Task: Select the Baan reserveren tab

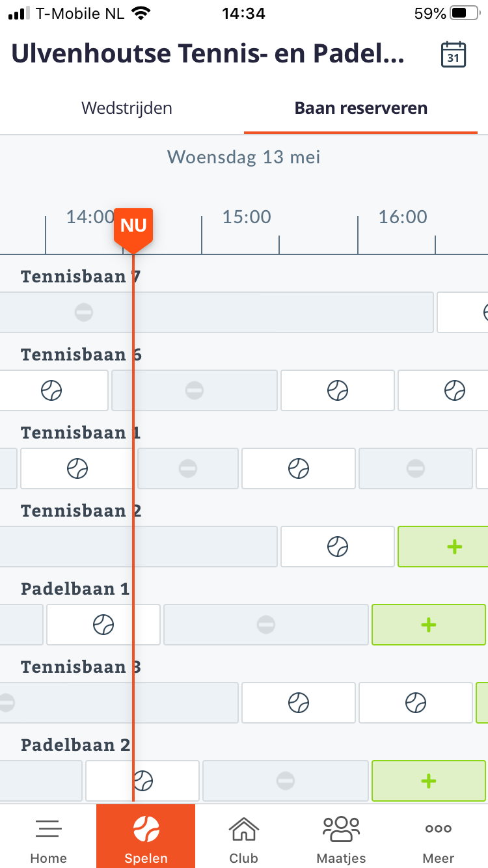Action: click(x=361, y=108)
